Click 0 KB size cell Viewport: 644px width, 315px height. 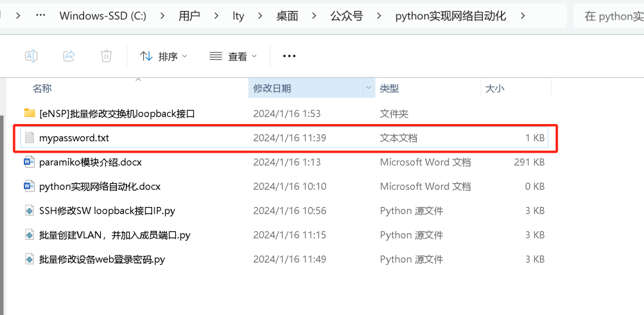pos(534,187)
